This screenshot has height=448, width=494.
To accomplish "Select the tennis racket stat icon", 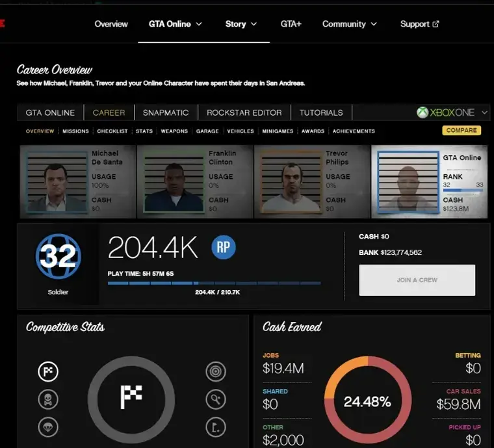I will [x=216, y=399].
